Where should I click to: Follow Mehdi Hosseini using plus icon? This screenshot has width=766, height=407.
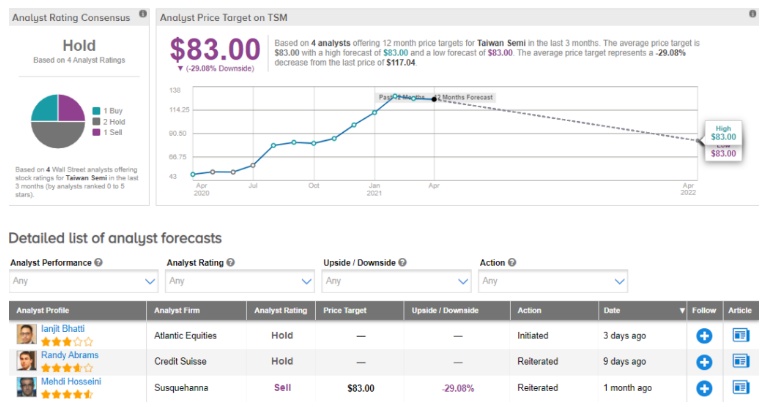(704, 388)
